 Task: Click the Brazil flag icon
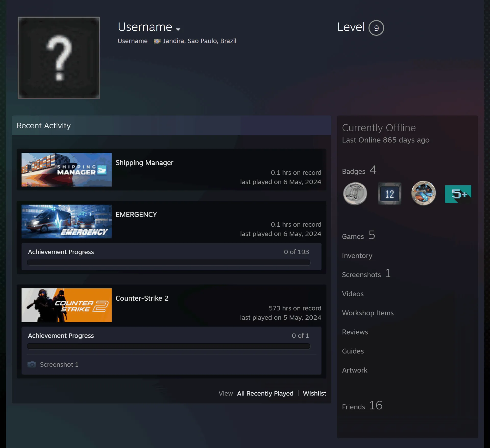point(157,41)
